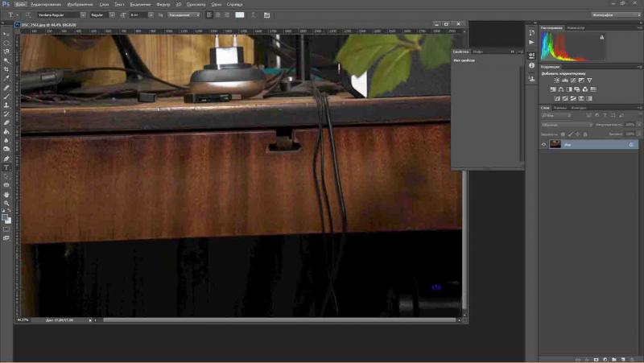This screenshot has width=644, height=363.
Task: Open the font style Regular dropdown
Action: tap(112, 14)
